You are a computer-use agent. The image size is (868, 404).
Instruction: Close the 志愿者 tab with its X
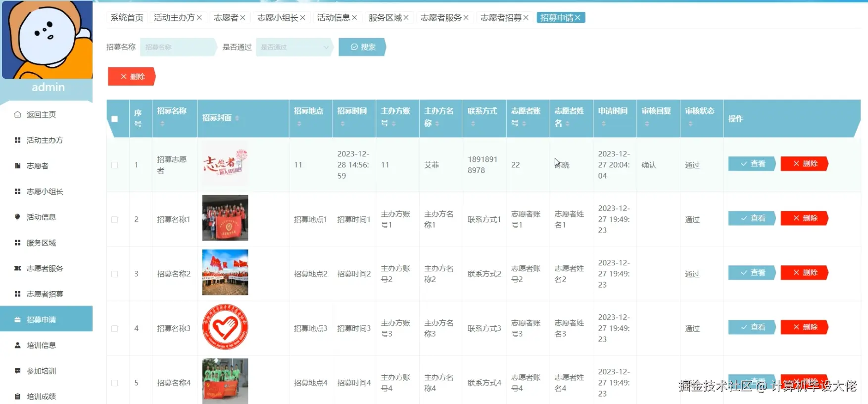click(243, 17)
